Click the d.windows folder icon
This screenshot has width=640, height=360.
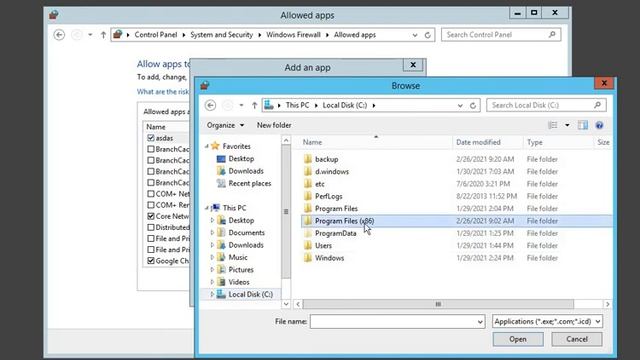point(308,171)
